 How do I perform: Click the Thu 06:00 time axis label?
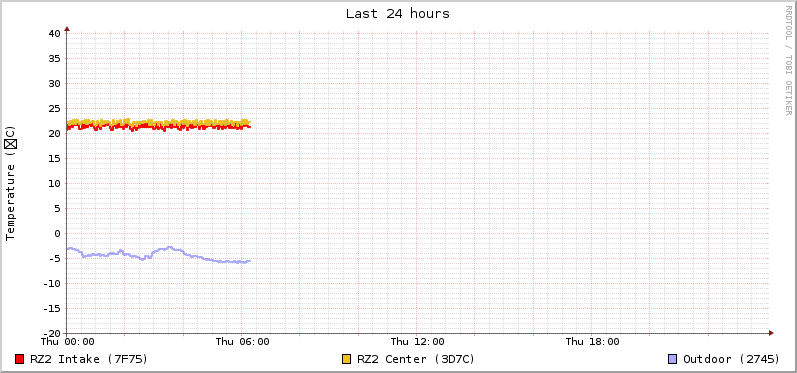click(242, 341)
